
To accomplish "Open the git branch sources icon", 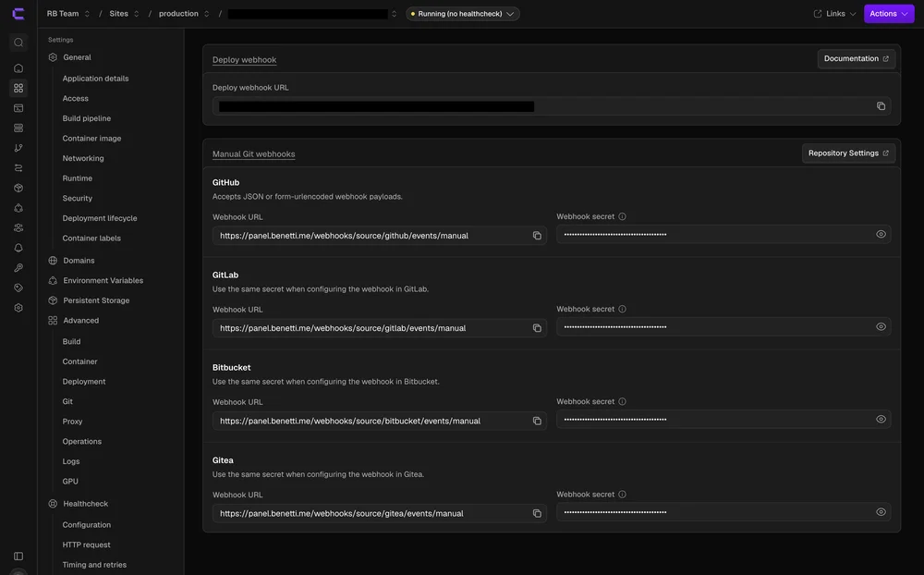I will pos(18,148).
